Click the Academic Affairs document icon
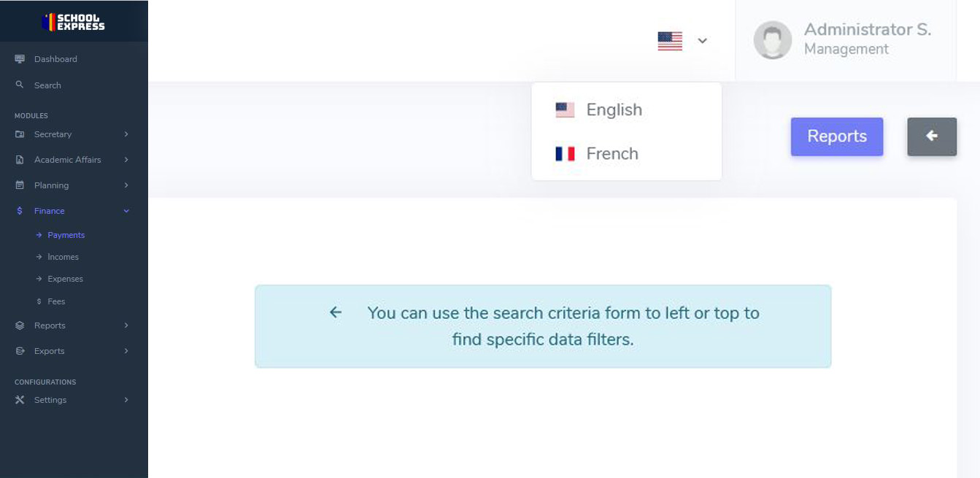The width and height of the screenshot is (980, 478). [x=20, y=160]
